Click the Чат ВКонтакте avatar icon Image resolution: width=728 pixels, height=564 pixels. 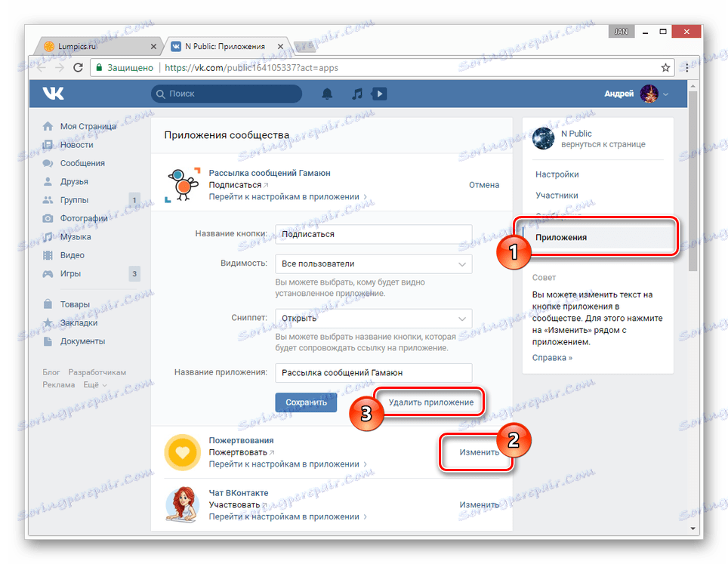pyautogui.click(x=183, y=504)
